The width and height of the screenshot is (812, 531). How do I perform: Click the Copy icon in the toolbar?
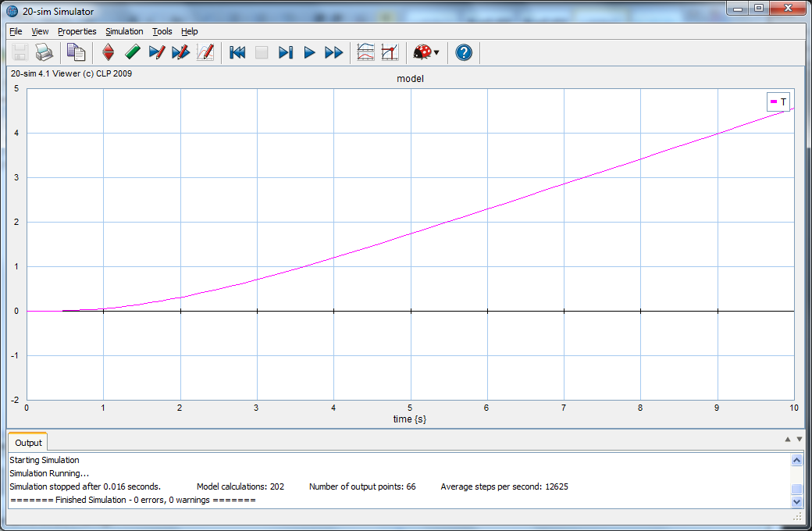pos(77,52)
